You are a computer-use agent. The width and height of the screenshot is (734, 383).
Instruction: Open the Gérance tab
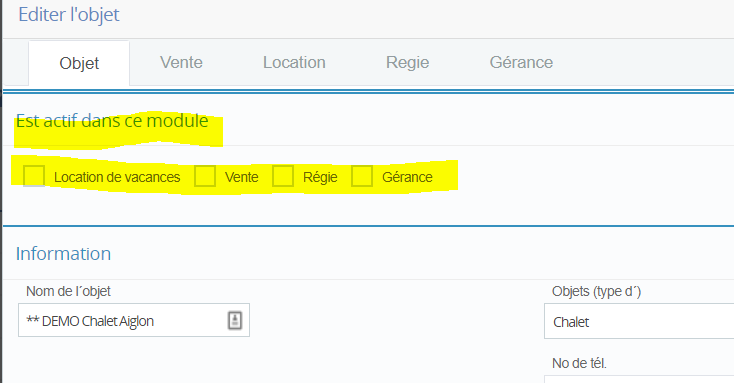coord(521,62)
